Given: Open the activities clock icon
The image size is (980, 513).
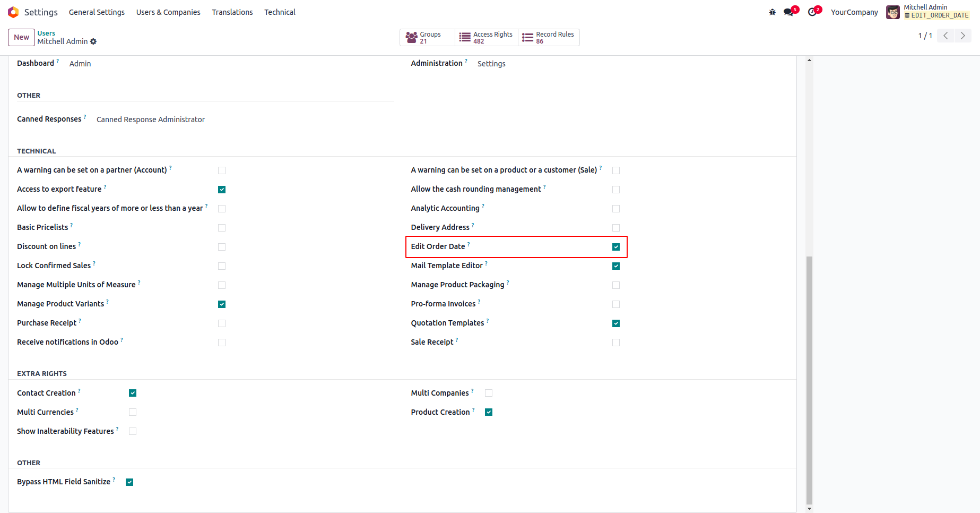Looking at the screenshot, I should [x=812, y=12].
